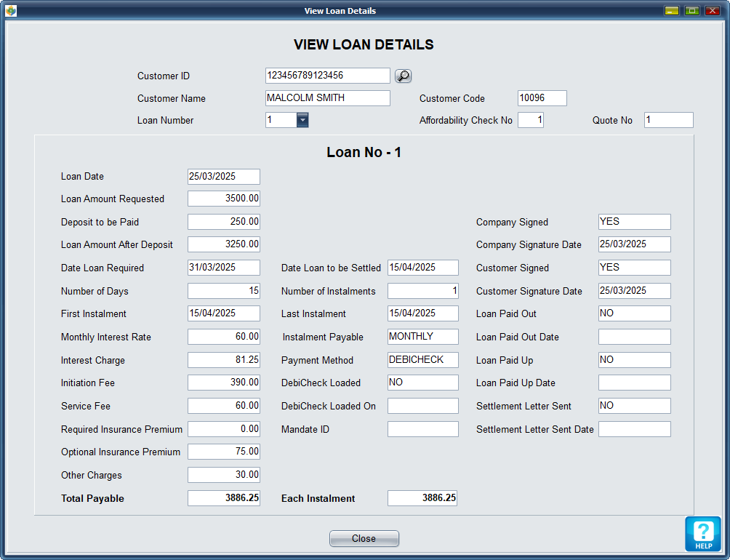Viewport: 730px width, 560px height.
Task: Click the Total Payable field
Action: (223, 498)
